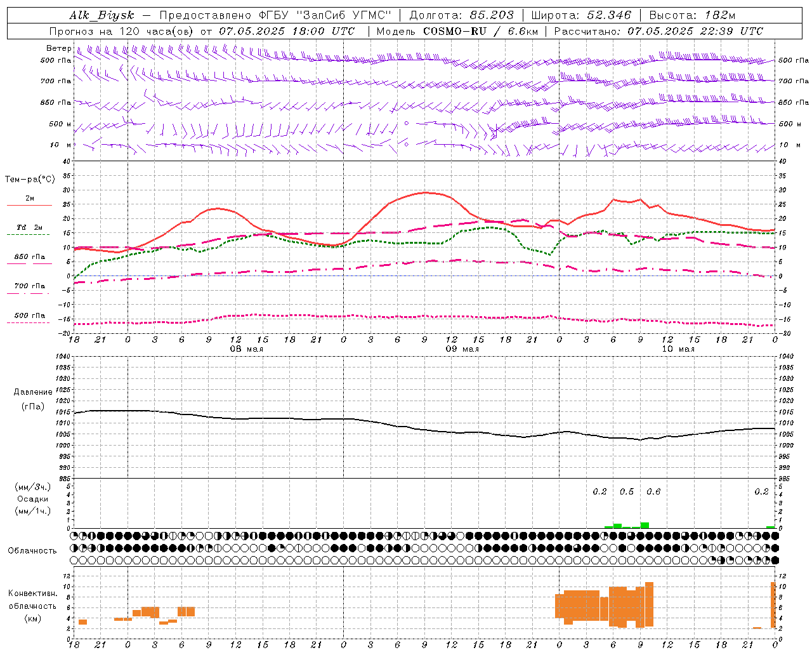The height and width of the screenshot is (650, 812).
Task: Click the Конвективн. convective cloud label
Action: point(32,593)
